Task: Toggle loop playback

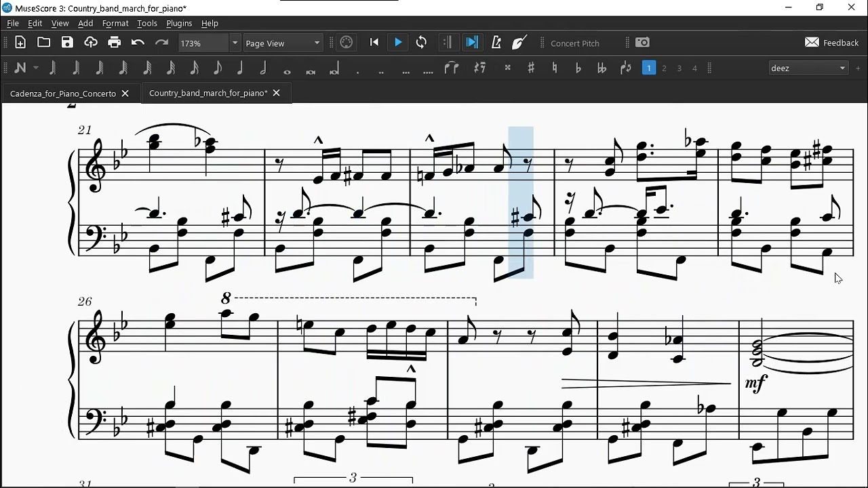Action: click(x=421, y=43)
